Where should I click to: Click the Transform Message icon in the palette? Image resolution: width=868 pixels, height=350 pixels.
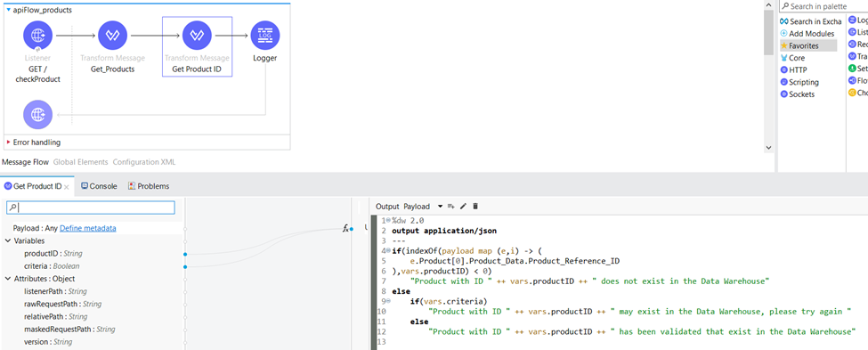[852, 56]
